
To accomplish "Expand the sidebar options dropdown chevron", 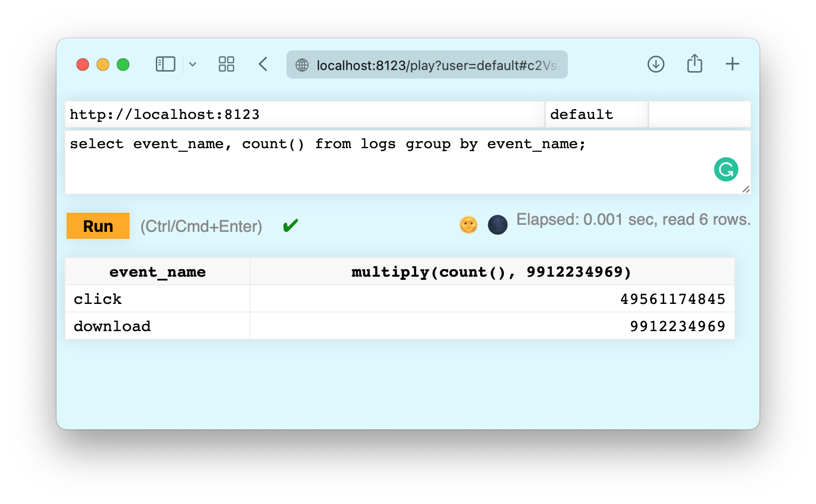I will (x=193, y=65).
